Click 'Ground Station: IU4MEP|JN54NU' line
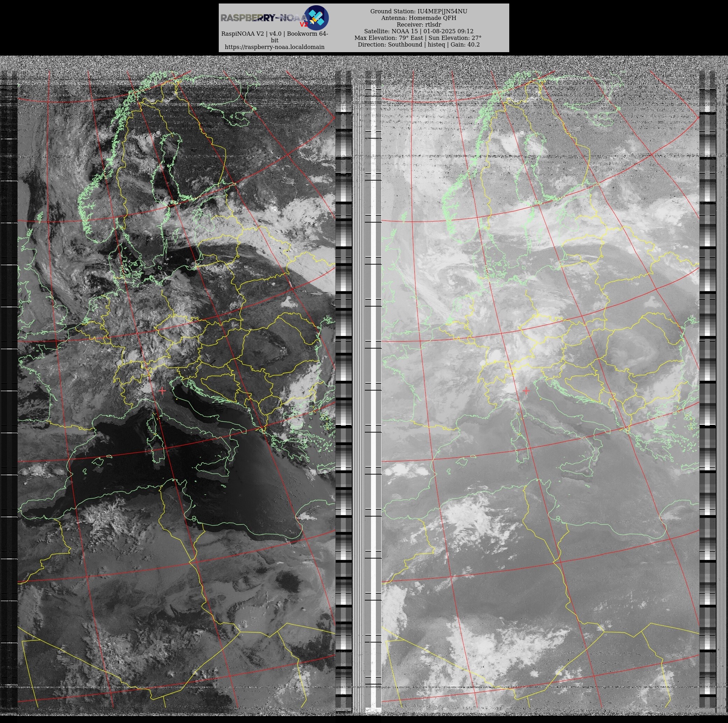The image size is (728, 723). [x=419, y=11]
